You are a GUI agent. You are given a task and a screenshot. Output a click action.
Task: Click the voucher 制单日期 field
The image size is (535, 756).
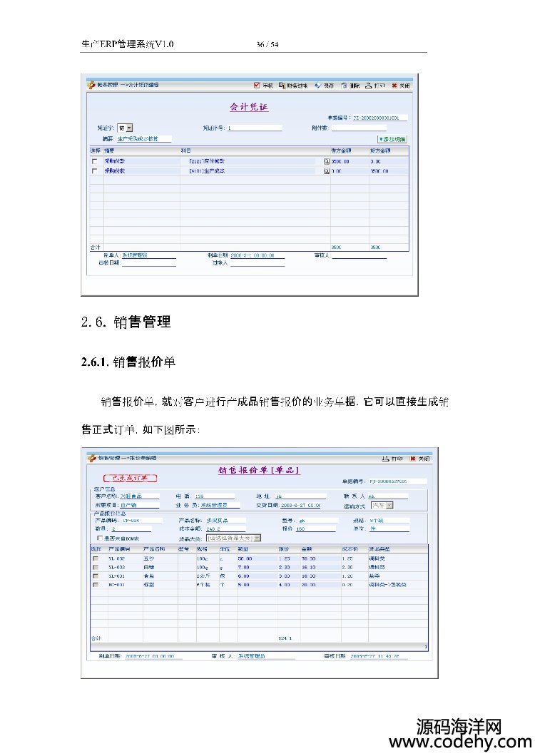257,255
